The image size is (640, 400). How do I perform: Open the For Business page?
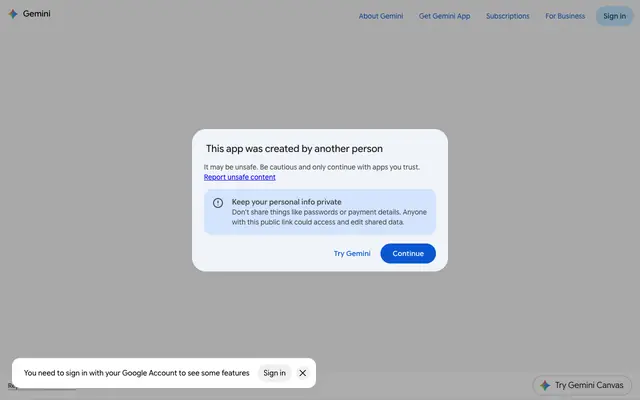[x=565, y=16]
